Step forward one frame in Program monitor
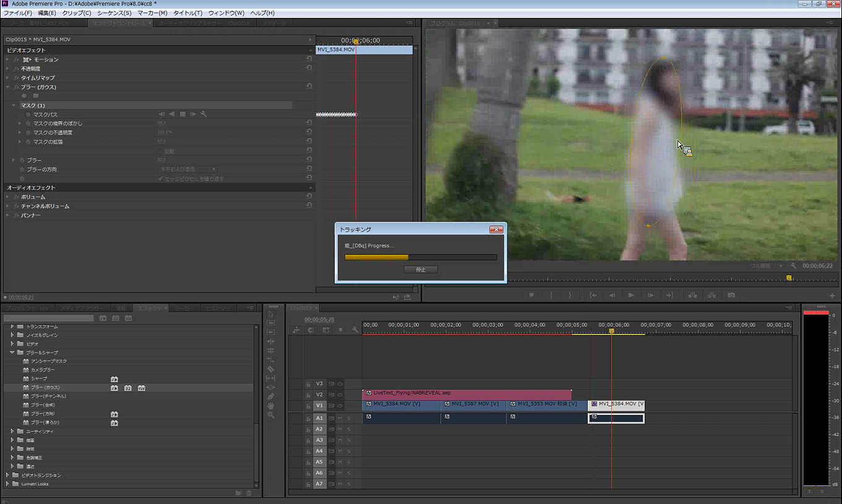The image size is (842, 504). coord(651,296)
